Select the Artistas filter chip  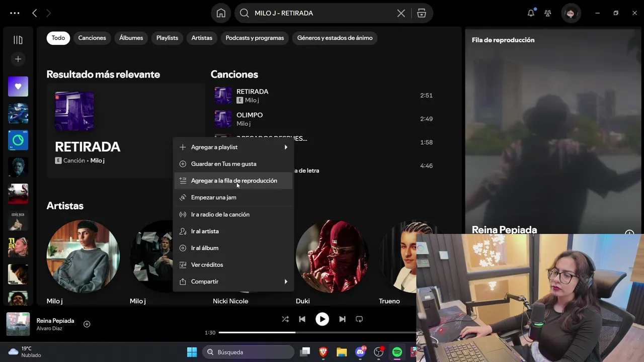(202, 38)
